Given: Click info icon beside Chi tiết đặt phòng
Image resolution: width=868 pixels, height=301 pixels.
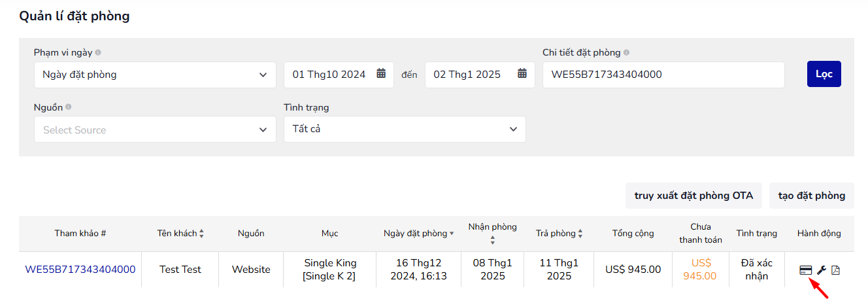Looking at the screenshot, I should (626, 52).
